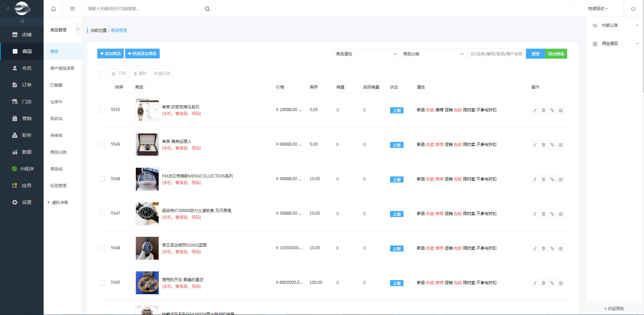This screenshot has width=644, height=315.
Task: Open the 商品属性 dropdown
Action: click(366, 54)
